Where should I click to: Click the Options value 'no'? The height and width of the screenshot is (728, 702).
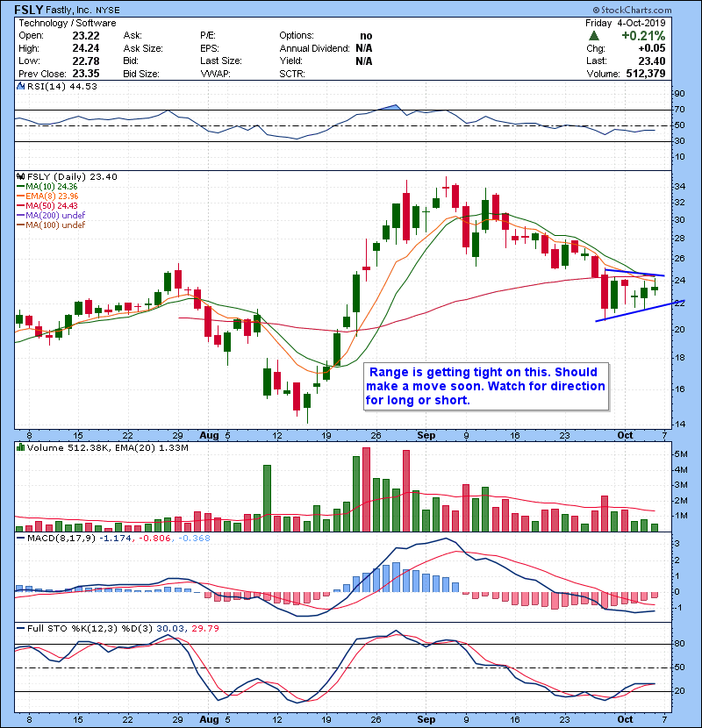366,36
